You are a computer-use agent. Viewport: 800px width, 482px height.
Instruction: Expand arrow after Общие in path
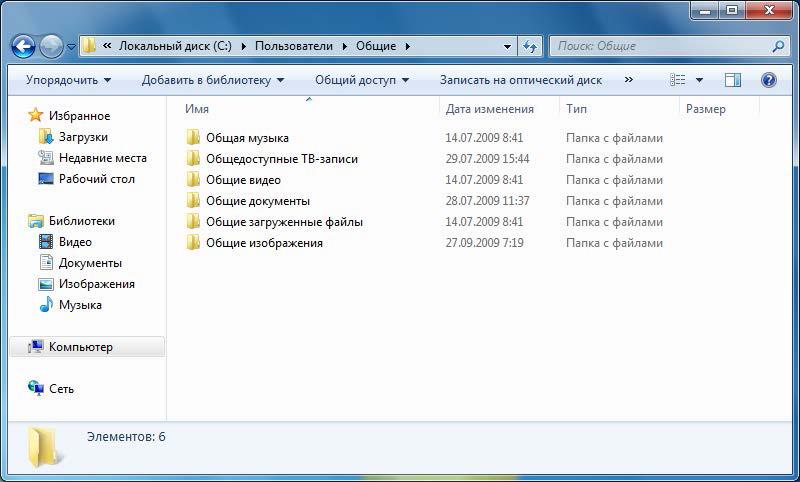(408, 46)
